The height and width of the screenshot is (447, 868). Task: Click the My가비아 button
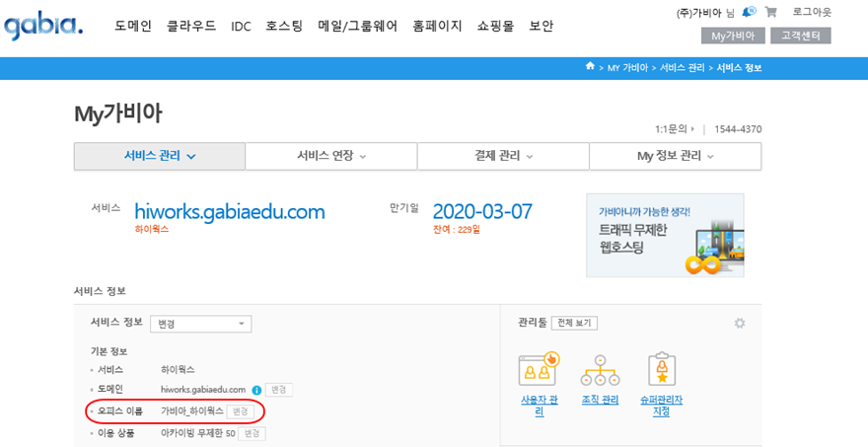tap(733, 36)
